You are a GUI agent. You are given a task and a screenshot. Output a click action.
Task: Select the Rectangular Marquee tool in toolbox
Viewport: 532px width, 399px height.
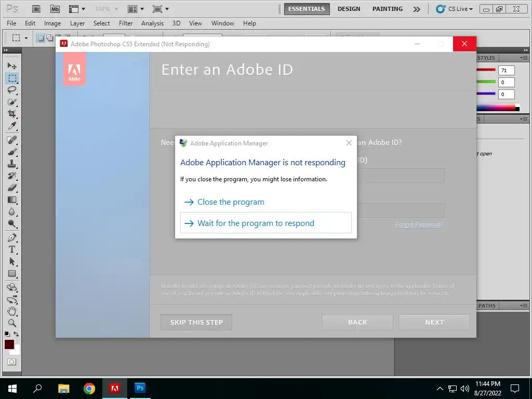(x=12, y=78)
